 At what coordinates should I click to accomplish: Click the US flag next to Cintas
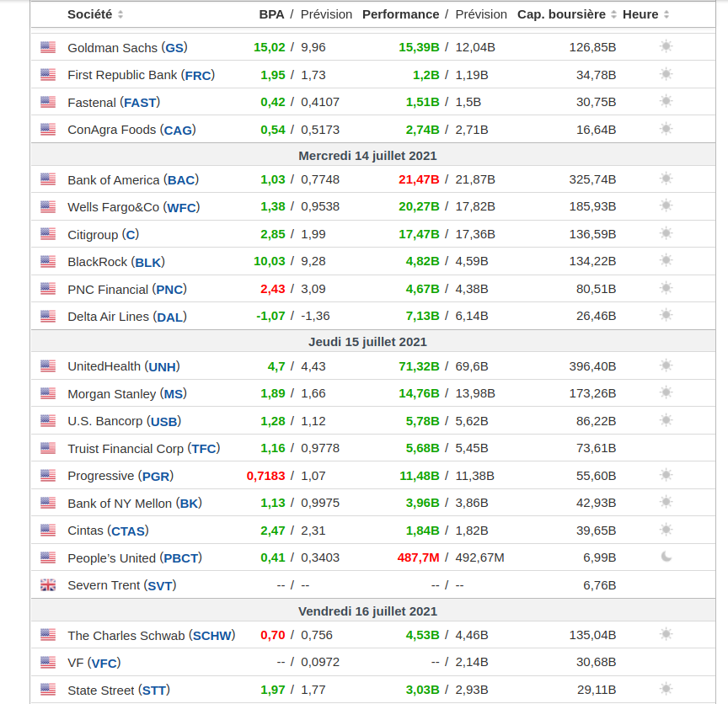tap(48, 531)
